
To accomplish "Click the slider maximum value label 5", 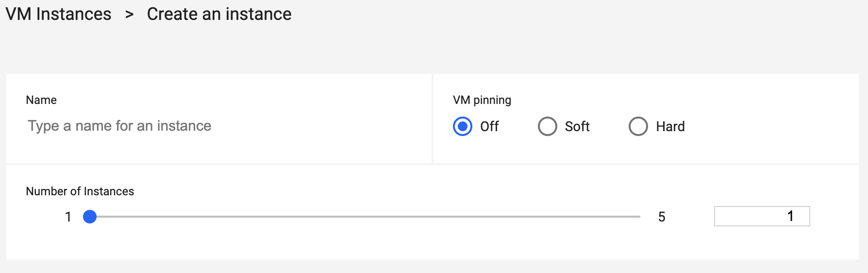I will [661, 217].
